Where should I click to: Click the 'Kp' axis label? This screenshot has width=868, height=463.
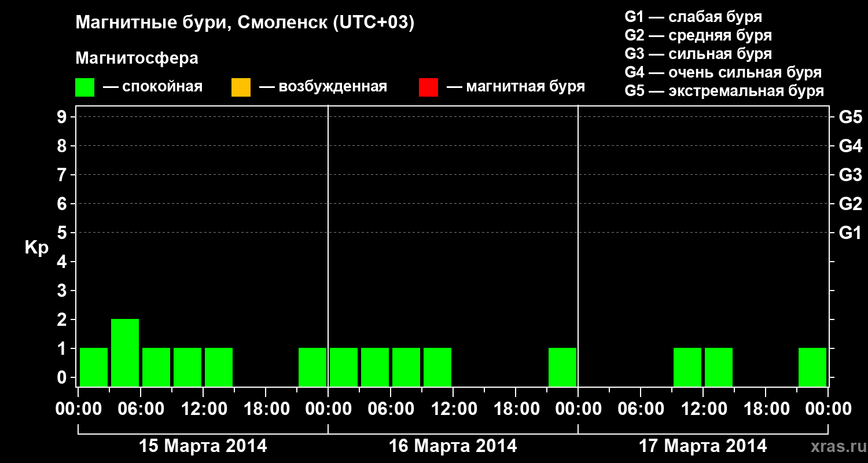point(36,248)
